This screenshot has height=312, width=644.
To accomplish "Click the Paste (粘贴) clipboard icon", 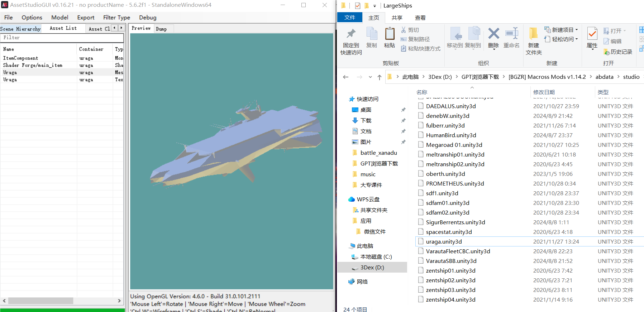I will [390, 33].
